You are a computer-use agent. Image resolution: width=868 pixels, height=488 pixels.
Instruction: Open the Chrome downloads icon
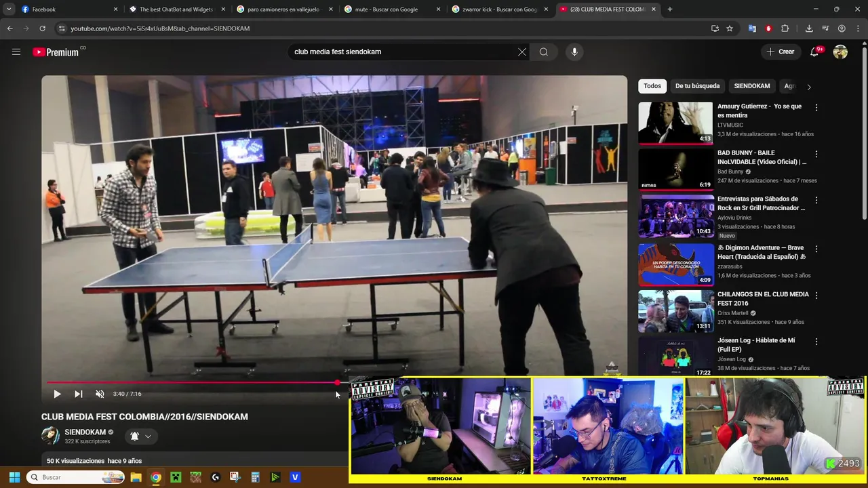pyautogui.click(x=809, y=28)
